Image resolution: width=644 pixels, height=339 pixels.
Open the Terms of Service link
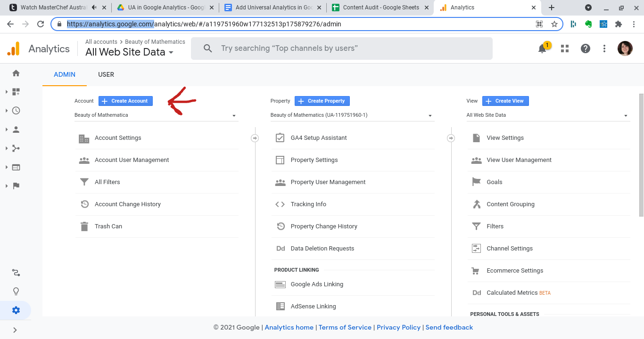tap(345, 327)
